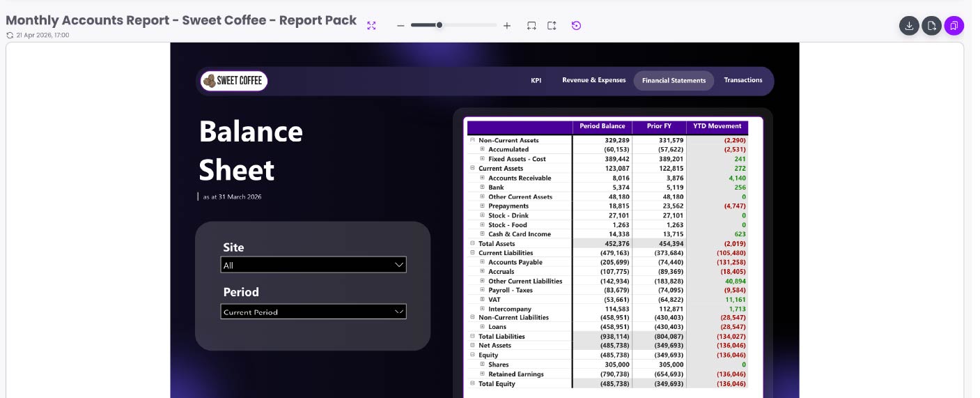Open the Site dropdown

[313, 265]
